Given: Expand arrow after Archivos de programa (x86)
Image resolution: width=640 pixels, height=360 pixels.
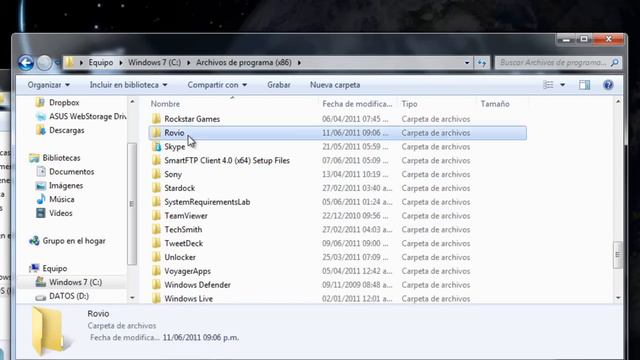Looking at the screenshot, I should point(299,63).
